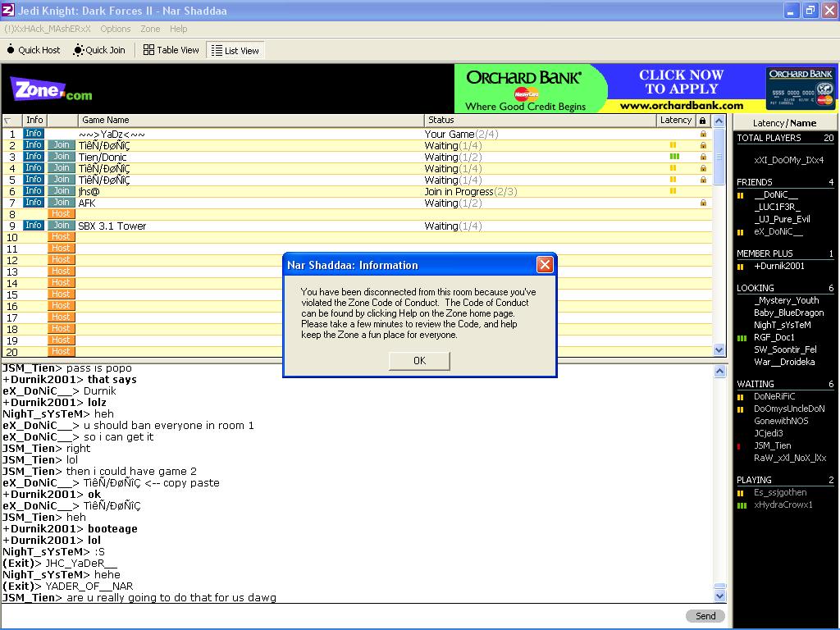This screenshot has width=840, height=630.
Task: Click OK in the Information dialog
Action: pos(419,361)
